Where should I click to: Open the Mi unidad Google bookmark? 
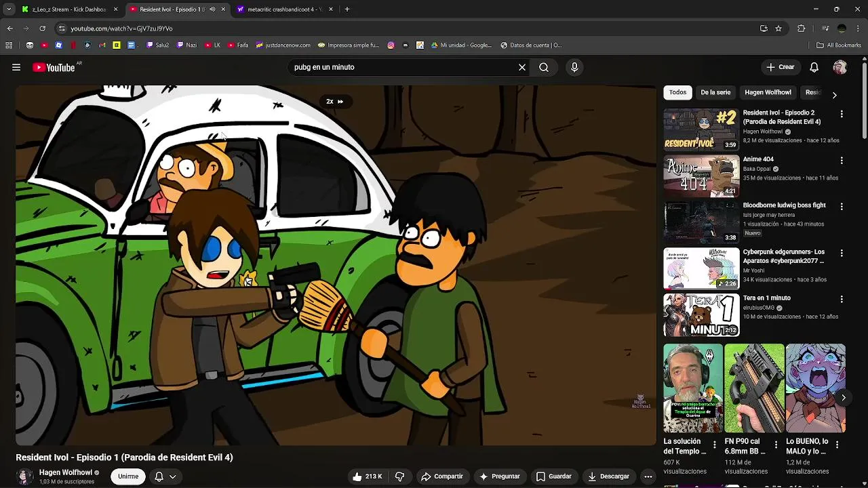[x=460, y=45]
